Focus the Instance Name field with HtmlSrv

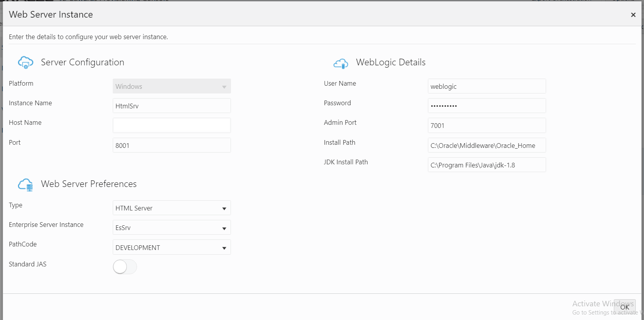[x=172, y=106]
